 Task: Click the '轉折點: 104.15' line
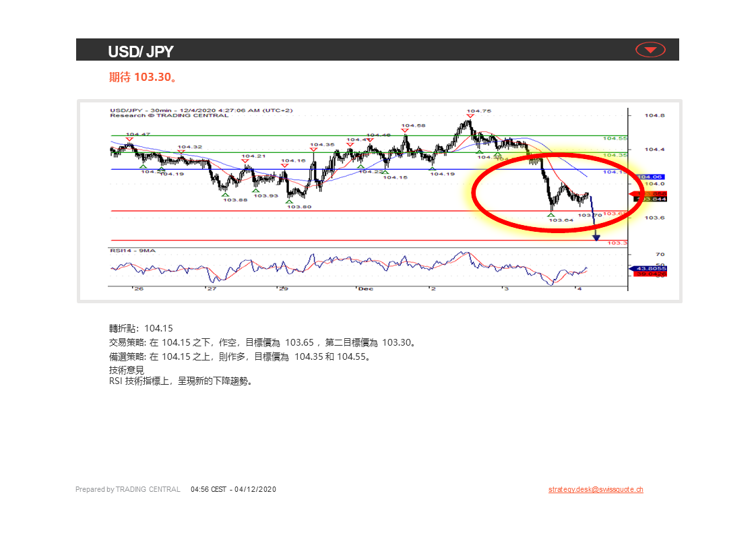141,328
